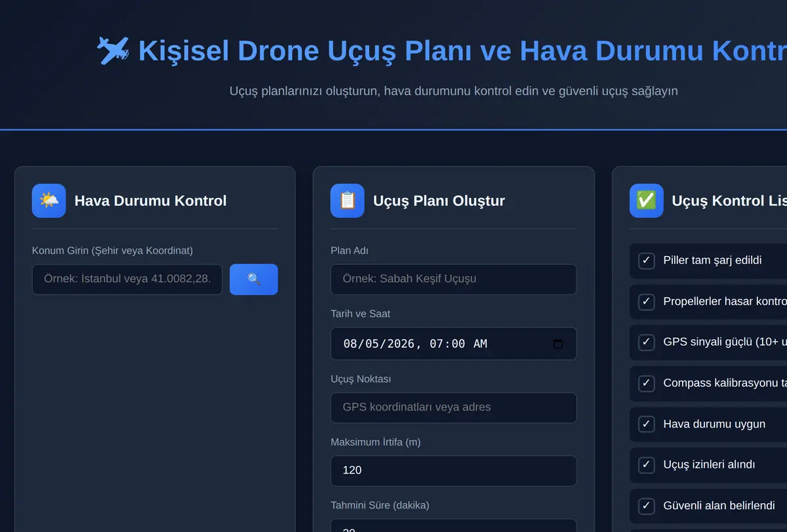Toggle the 'Hava durumu uygun' checkbox

(647, 424)
